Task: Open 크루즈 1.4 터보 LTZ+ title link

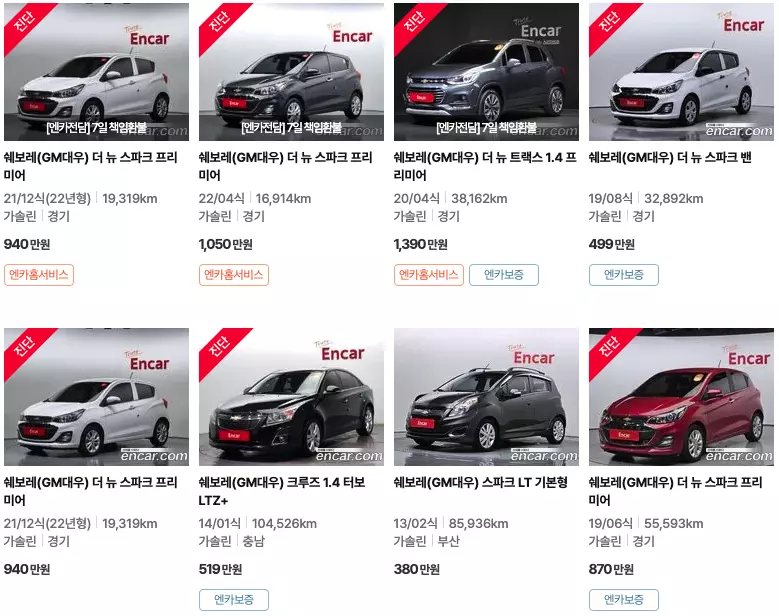Action: (x=282, y=491)
